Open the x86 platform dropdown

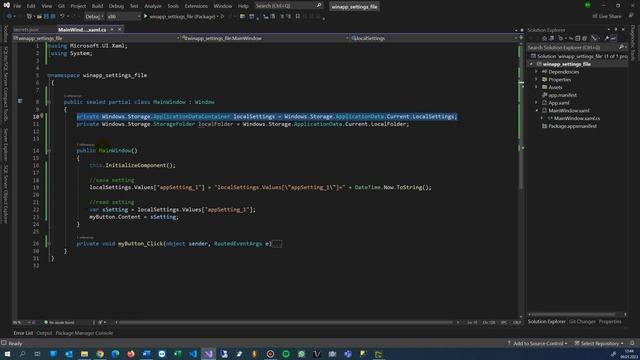coord(124,16)
